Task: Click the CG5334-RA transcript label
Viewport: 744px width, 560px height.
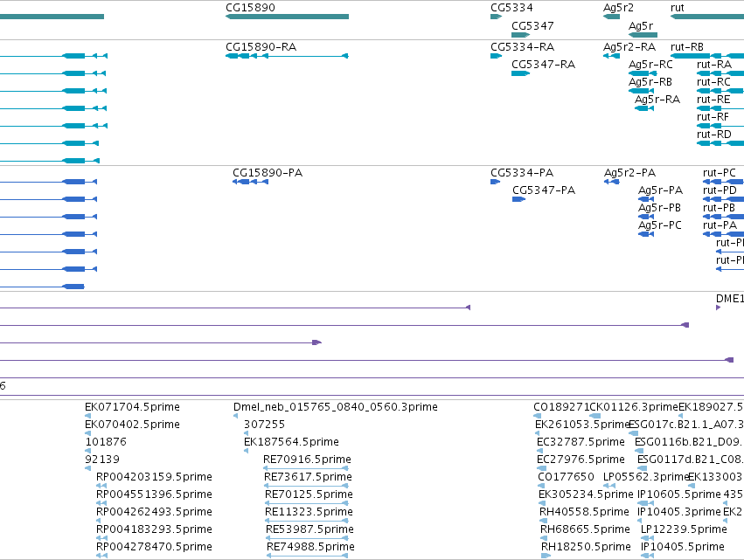Action: tap(523, 47)
